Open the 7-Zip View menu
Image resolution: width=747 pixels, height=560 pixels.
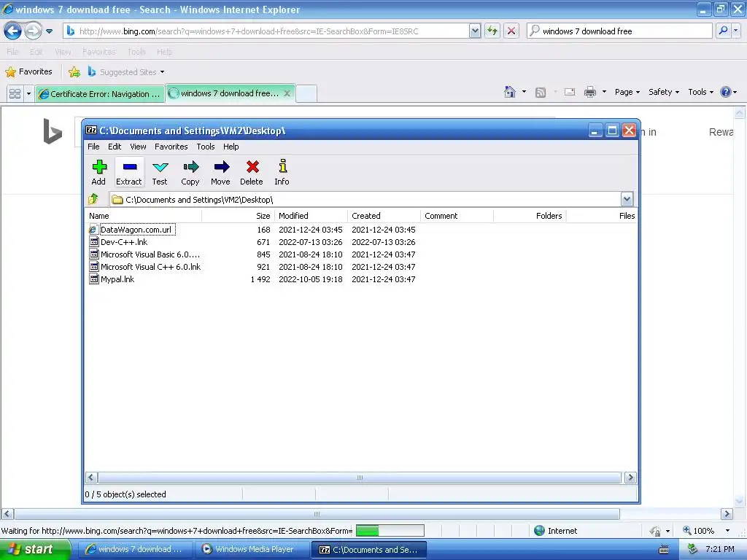[138, 147]
